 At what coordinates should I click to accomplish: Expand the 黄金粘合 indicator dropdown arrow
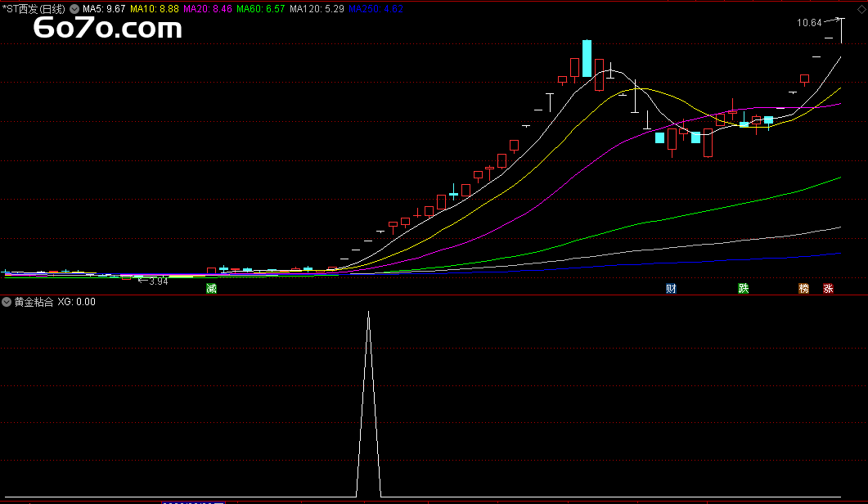coord(7,302)
